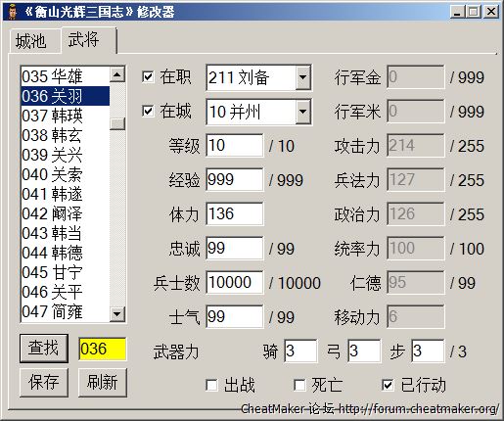Select 043 韩当 in the list
The image size is (504, 421).
tap(66, 233)
